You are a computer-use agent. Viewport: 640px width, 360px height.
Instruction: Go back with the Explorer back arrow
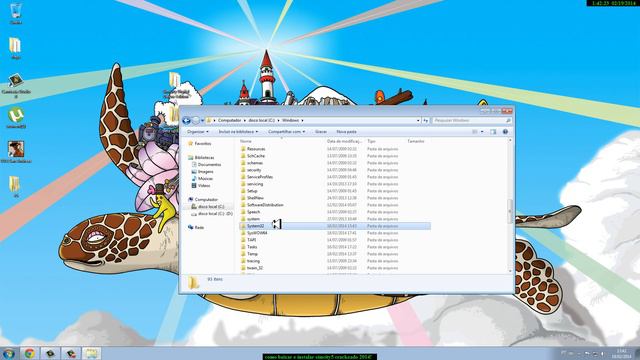click(x=186, y=120)
